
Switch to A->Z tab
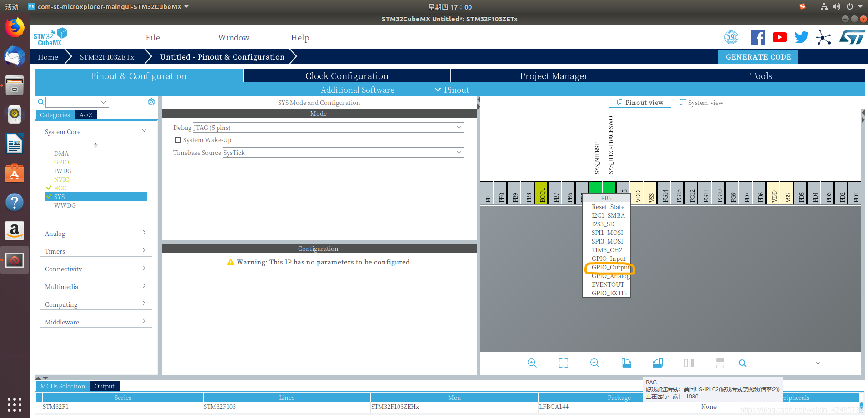point(86,115)
